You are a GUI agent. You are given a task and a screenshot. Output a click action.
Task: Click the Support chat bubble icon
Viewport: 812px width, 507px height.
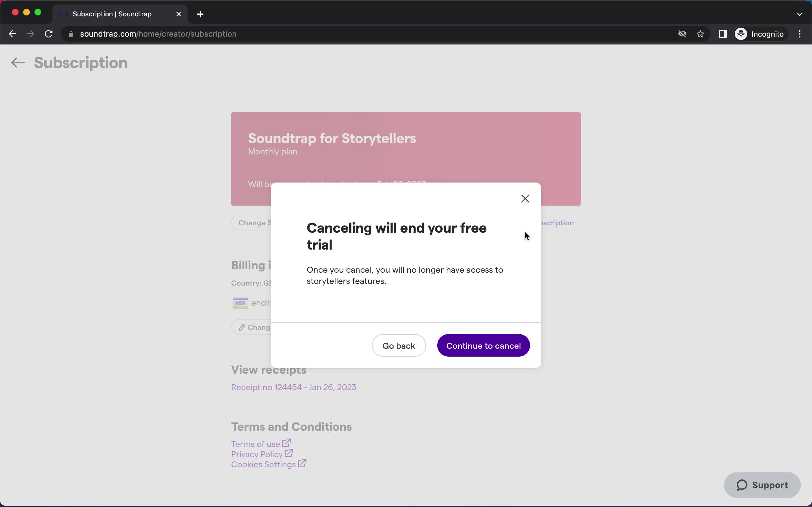coord(762,485)
